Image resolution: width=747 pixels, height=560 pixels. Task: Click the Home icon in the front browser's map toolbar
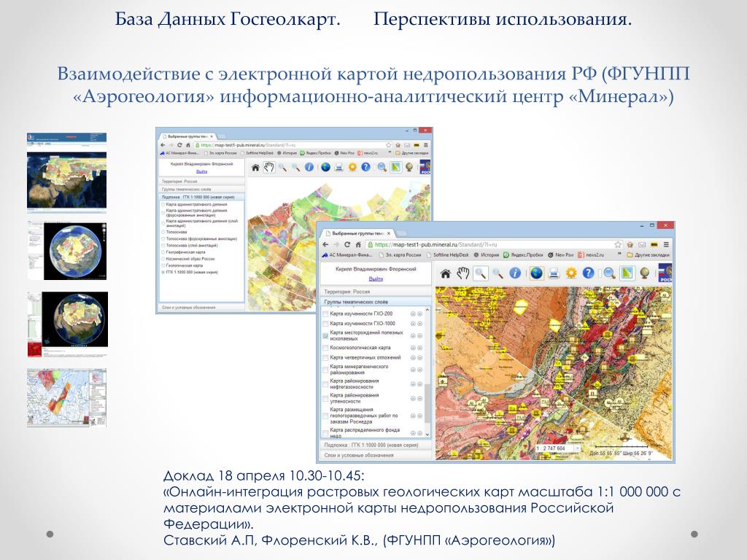click(446, 273)
